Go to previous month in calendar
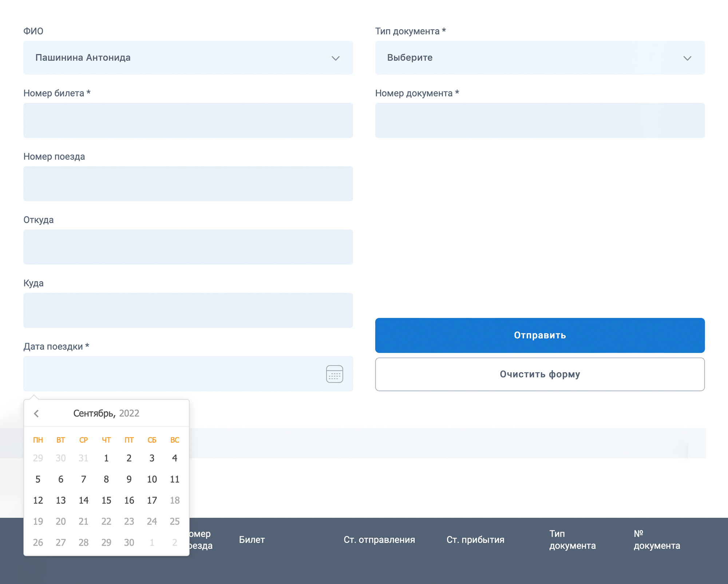 [x=36, y=413]
